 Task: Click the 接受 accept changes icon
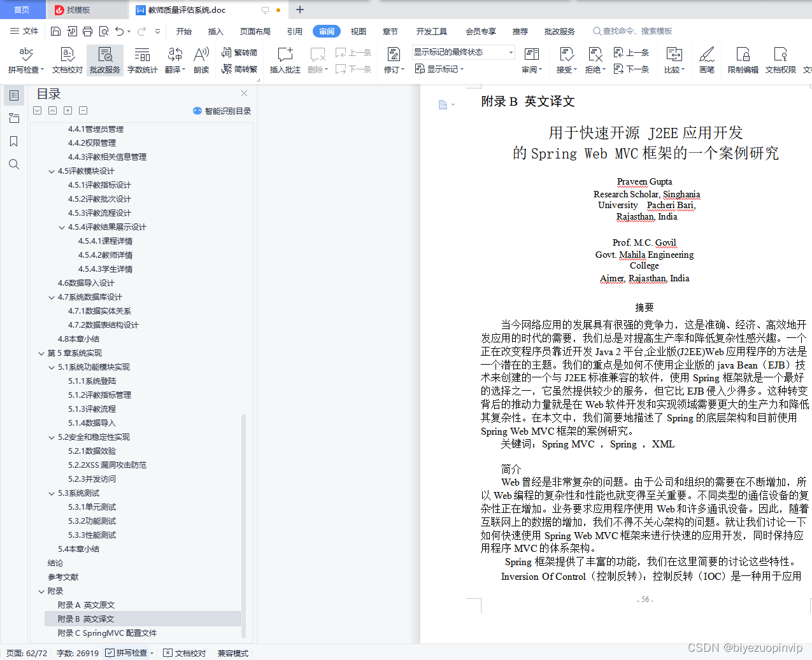point(566,54)
